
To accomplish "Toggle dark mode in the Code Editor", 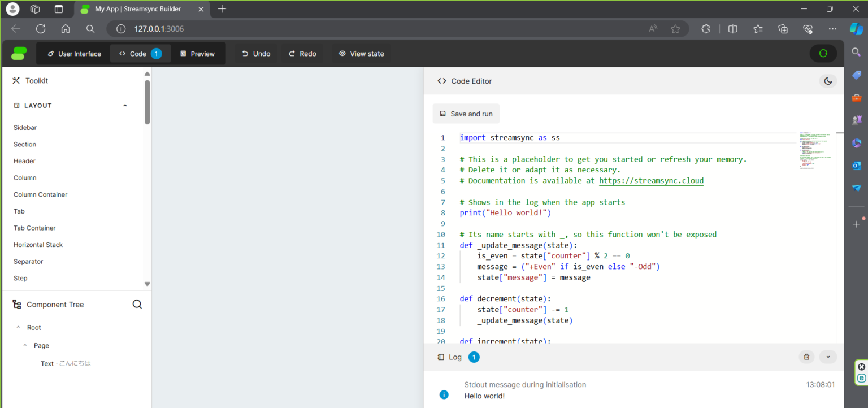I will point(828,81).
